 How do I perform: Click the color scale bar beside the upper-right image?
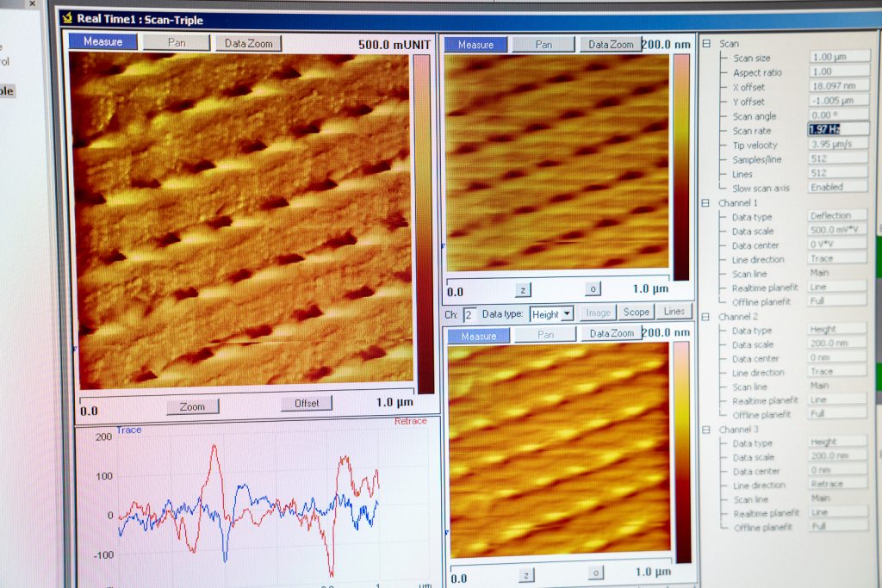(x=681, y=167)
